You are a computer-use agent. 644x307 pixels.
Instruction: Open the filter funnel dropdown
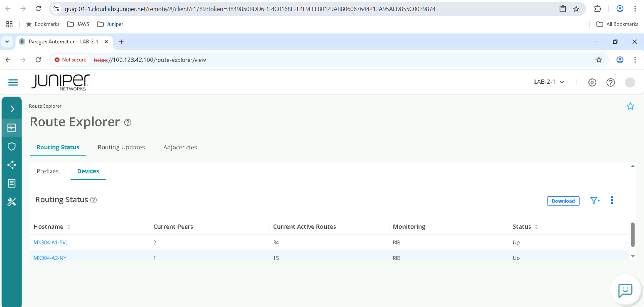coord(595,201)
